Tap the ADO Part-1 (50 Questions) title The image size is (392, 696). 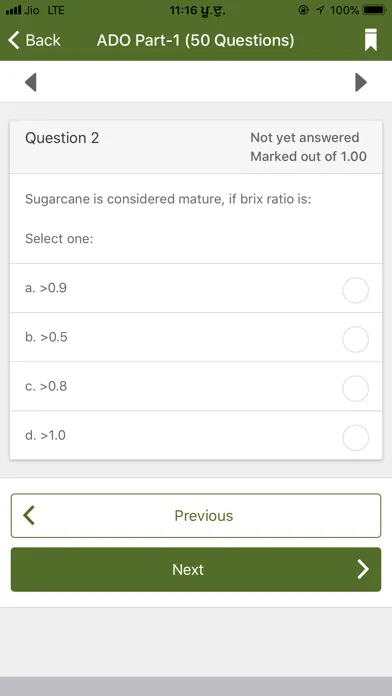(195, 40)
